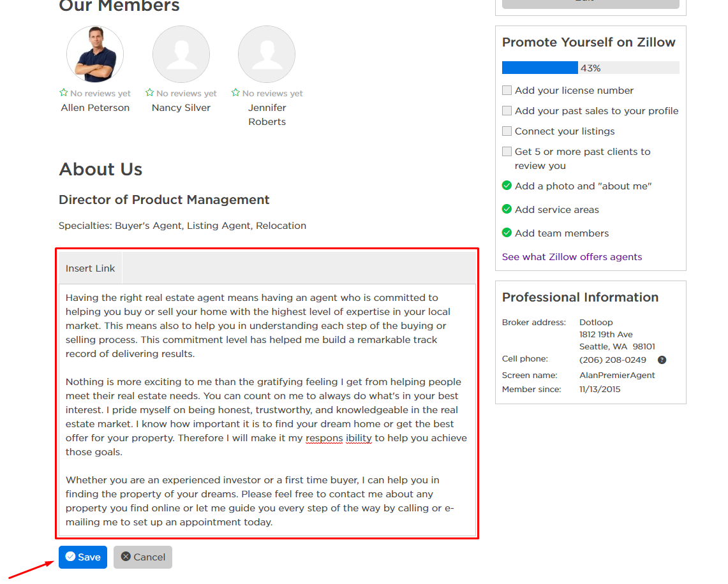Check the Add your license number box
This screenshot has height=584, width=728.
[507, 91]
